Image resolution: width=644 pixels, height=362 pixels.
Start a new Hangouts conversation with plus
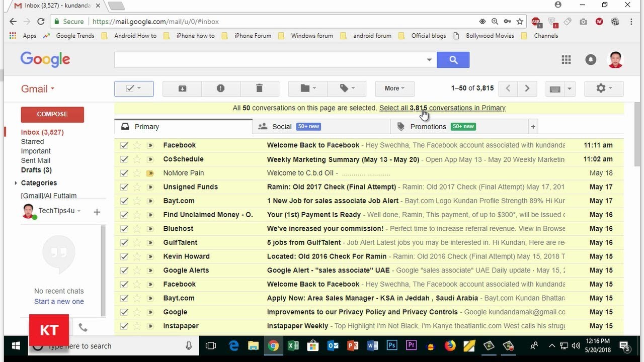click(97, 212)
